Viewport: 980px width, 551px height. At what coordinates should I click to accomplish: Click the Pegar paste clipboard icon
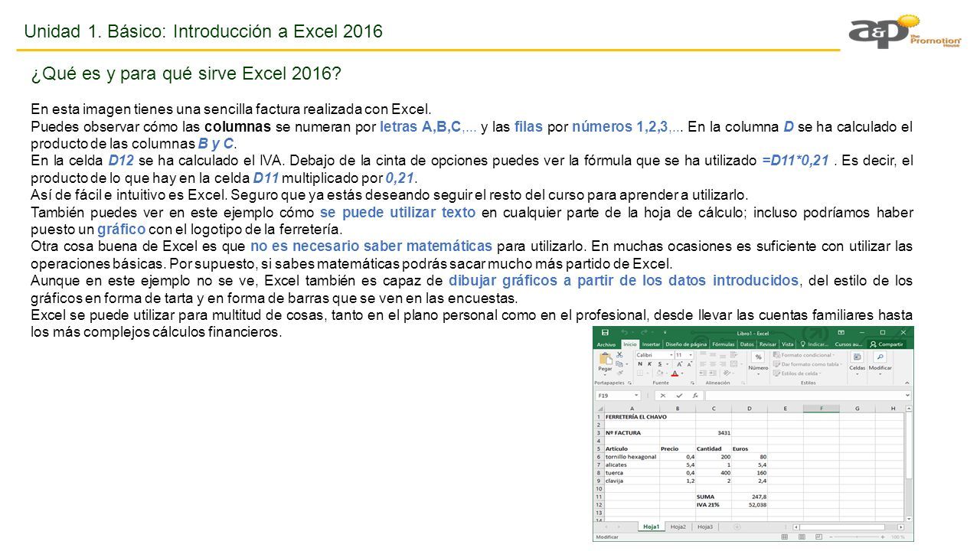point(606,359)
